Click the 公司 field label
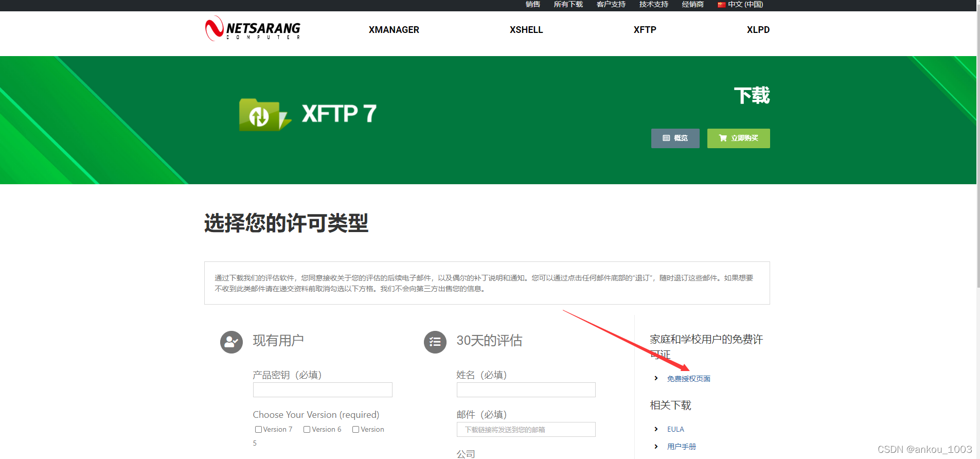The height and width of the screenshot is (459, 980). click(466, 454)
